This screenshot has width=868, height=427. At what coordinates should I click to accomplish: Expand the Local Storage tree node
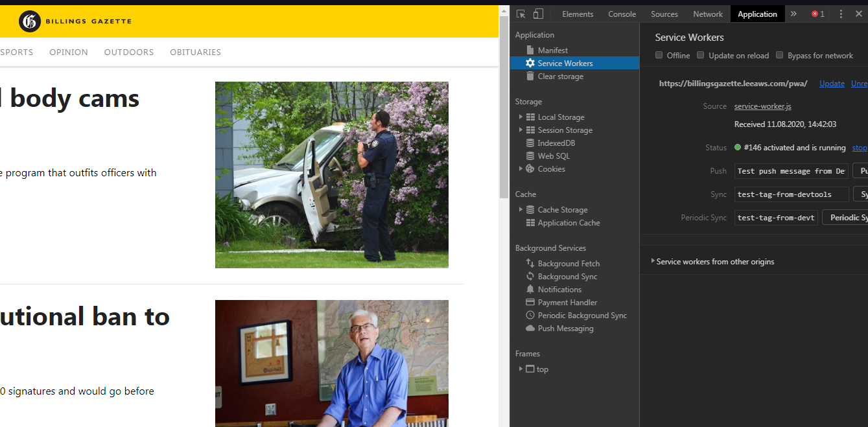point(521,117)
